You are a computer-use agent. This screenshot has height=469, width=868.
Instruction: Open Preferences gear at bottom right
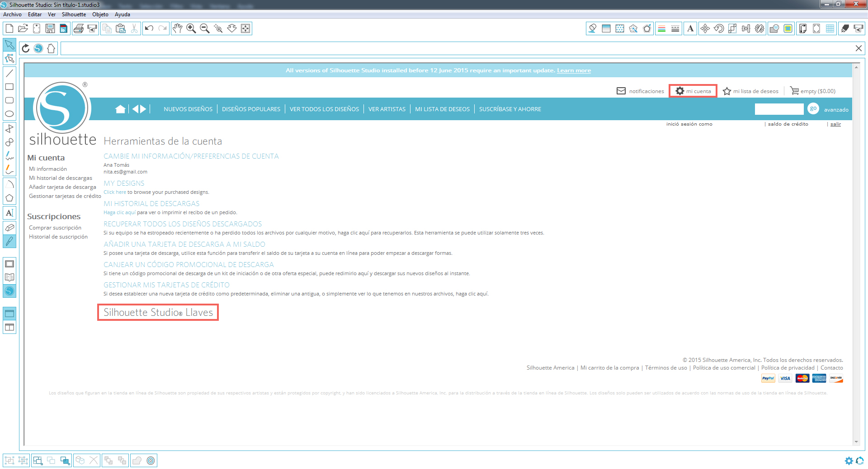[849, 460]
